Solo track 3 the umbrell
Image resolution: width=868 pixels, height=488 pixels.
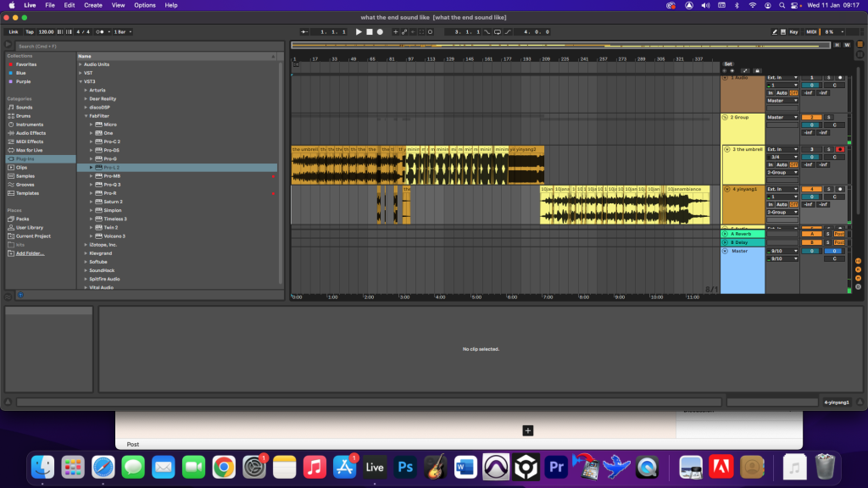(829, 149)
